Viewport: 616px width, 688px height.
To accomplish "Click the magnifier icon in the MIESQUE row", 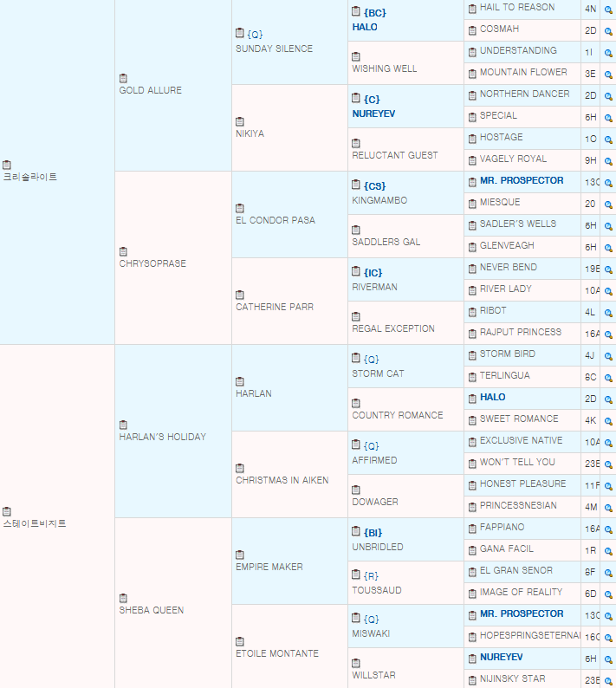I will point(608,203).
